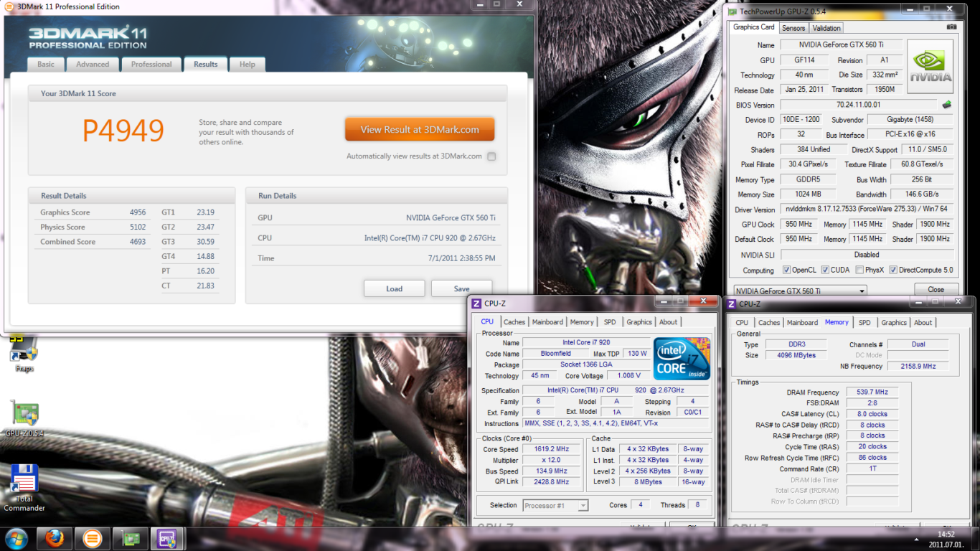Select the GPU-Z 0.5.4 desktop icon
Screen dimensions: 980x551
click(x=24, y=419)
